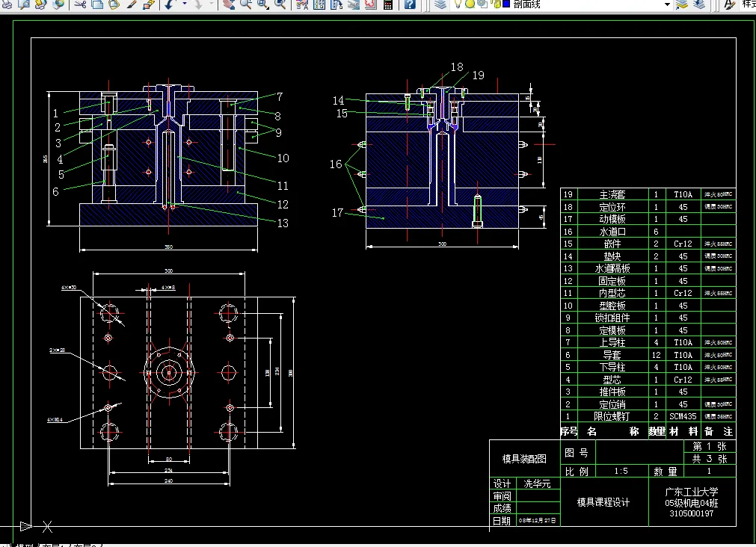Screen dimensions: 756x547
Task: Select the Pan realtime hand tool
Action: [x=228, y=4]
